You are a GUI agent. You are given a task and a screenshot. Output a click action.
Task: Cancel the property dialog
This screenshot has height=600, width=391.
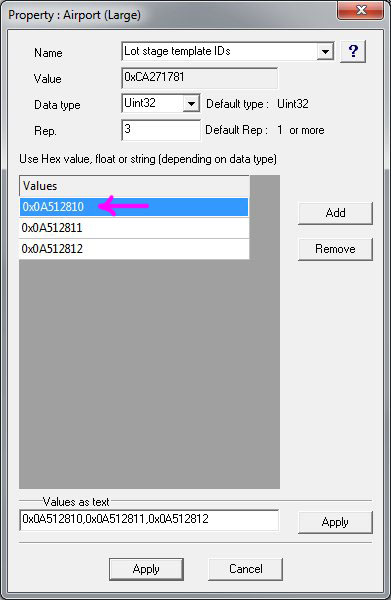[x=246, y=569]
